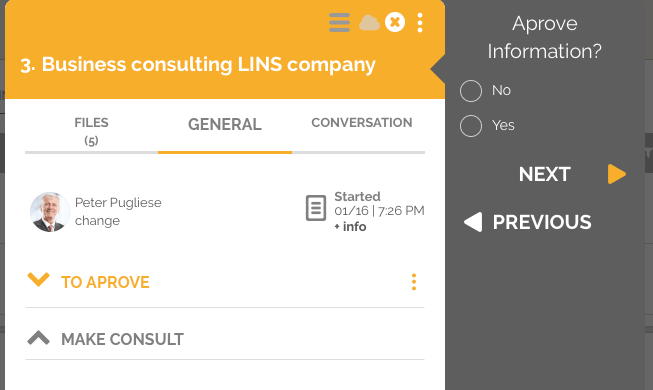Click the white Previous arrow icon
Image resolution: width=653 pixels, height=390 pixels.
pyautogui.click(x=473, y=222)
